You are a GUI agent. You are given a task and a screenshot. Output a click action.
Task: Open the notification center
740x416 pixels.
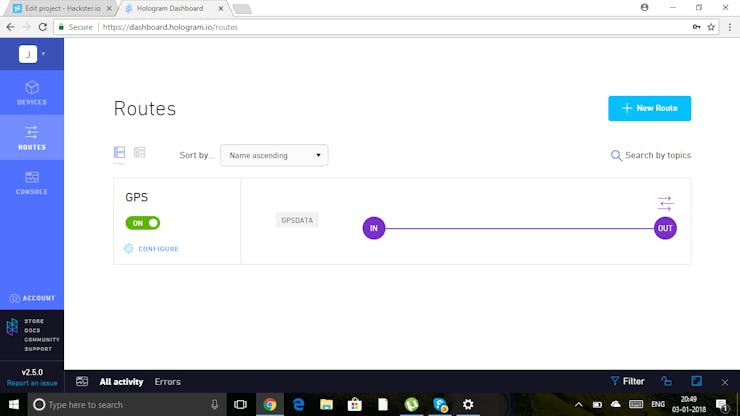722,405
